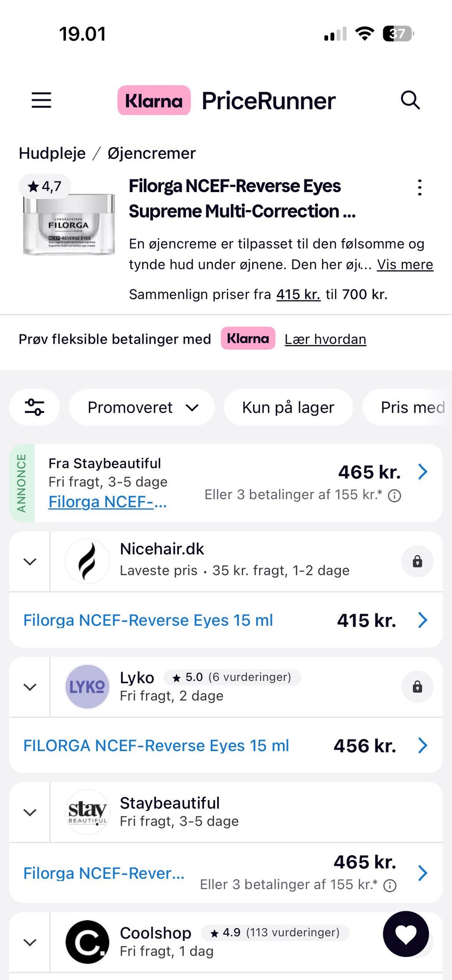Image resolution: width=452 pixels, height=980 pixels.
Task: Click the "Lær hvordan" Klarna link
Action: coord(325,339)
